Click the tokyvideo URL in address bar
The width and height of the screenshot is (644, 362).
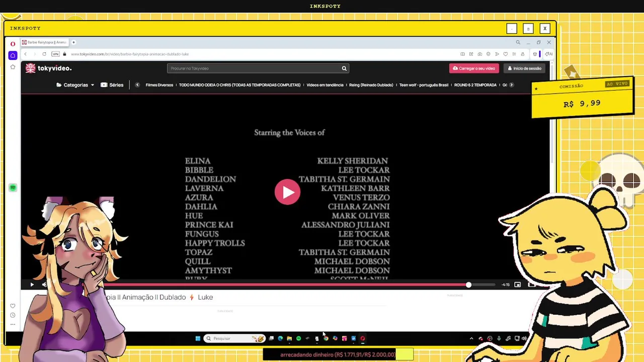(x=130, y=54)
